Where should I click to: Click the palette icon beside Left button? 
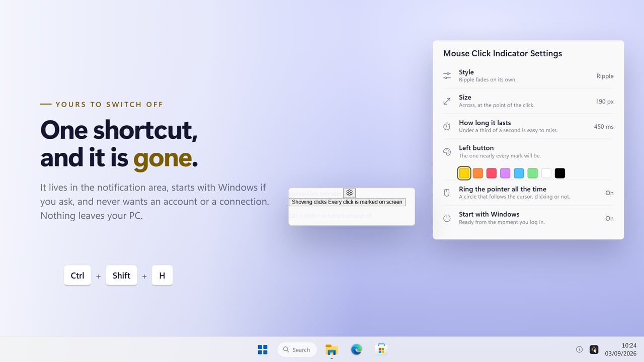point(447,152)
